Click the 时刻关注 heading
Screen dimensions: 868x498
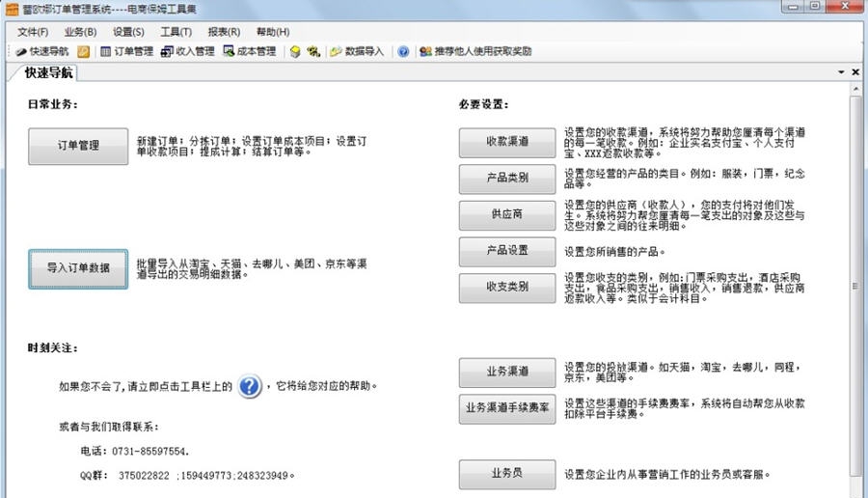coord(53,347)
